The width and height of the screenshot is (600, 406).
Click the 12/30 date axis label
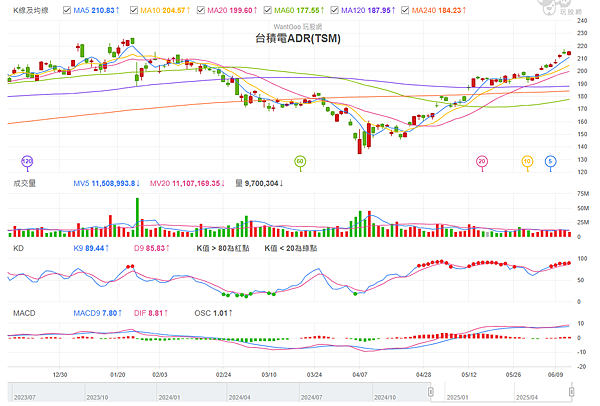pyautogui.click(x=60, y=375)
